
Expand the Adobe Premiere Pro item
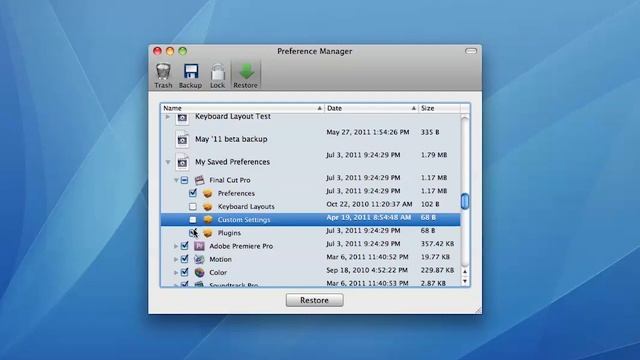point(176,246)
